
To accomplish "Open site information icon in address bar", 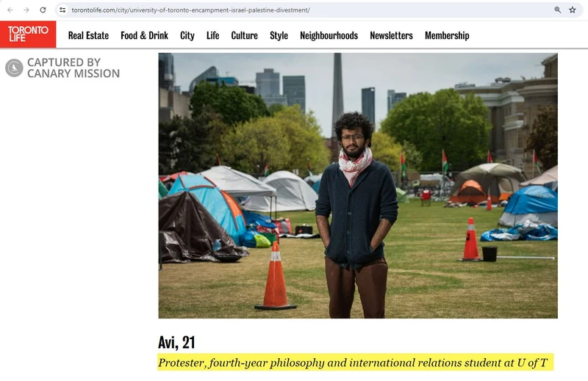I will click(x=62, y=10).
